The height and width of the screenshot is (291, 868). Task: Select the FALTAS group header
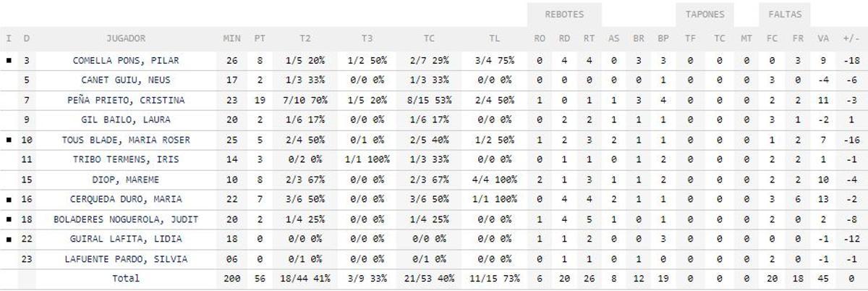pos(784,14)
